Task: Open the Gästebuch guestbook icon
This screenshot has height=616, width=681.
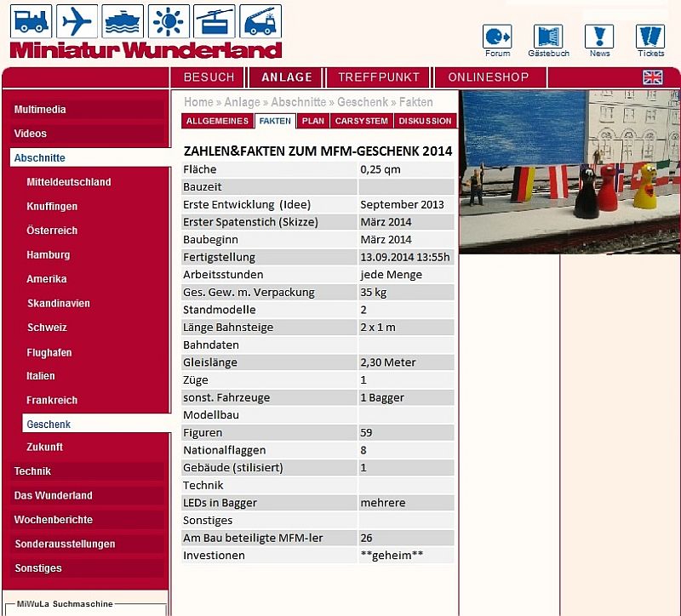Action: (548, 37)
